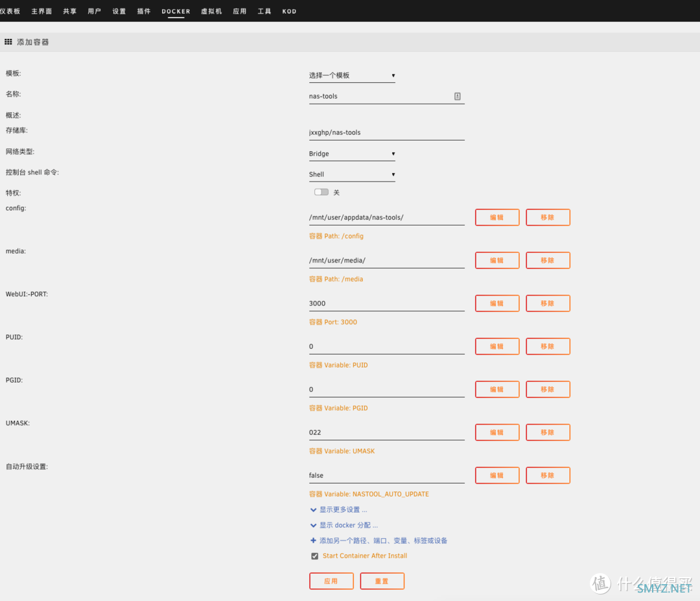700x601 pixels.
Task: Click 编辑 for the config path
Action: 497,217
